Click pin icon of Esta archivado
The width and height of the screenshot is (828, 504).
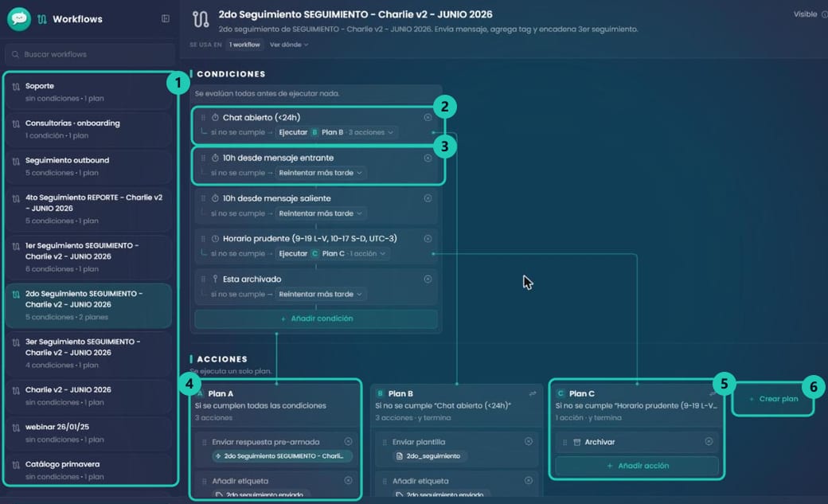[215, 279]
